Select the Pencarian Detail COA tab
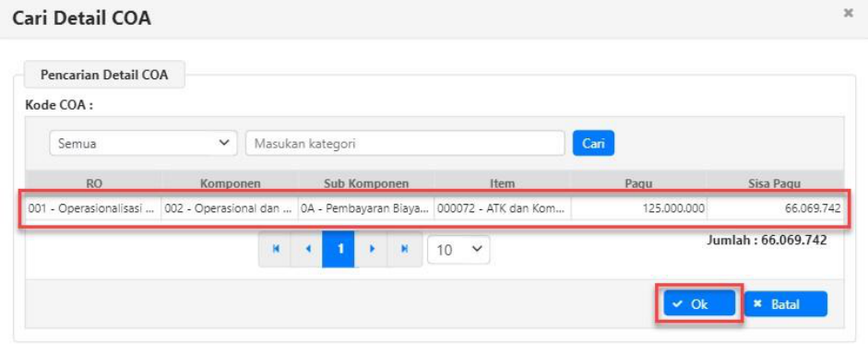The height and width of the screenshot is (354, 868). coord(104,76)
